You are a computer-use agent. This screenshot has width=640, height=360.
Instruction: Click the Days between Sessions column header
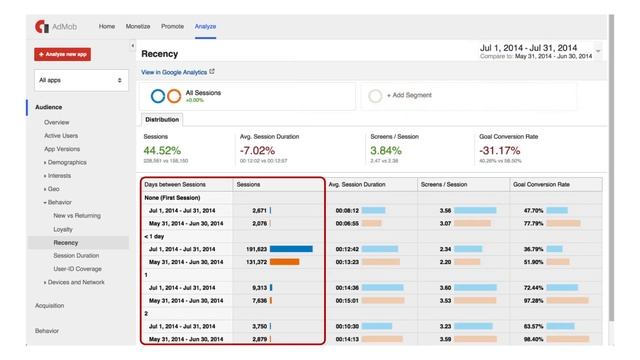click(175, 184)
